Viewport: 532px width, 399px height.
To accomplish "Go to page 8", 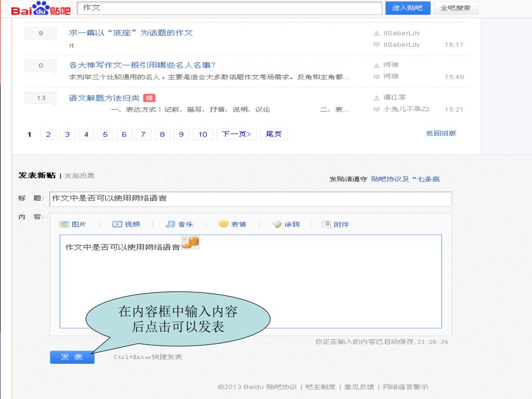I will [162, 135].
